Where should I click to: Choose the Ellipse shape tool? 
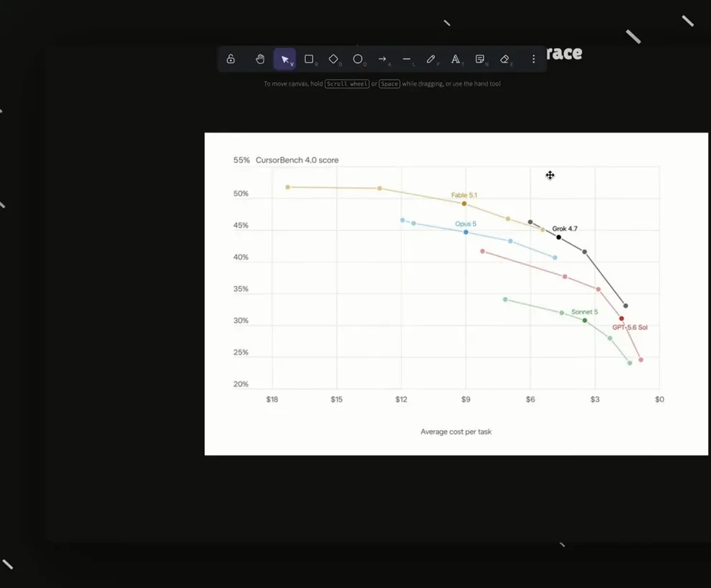tap(358, 59)
